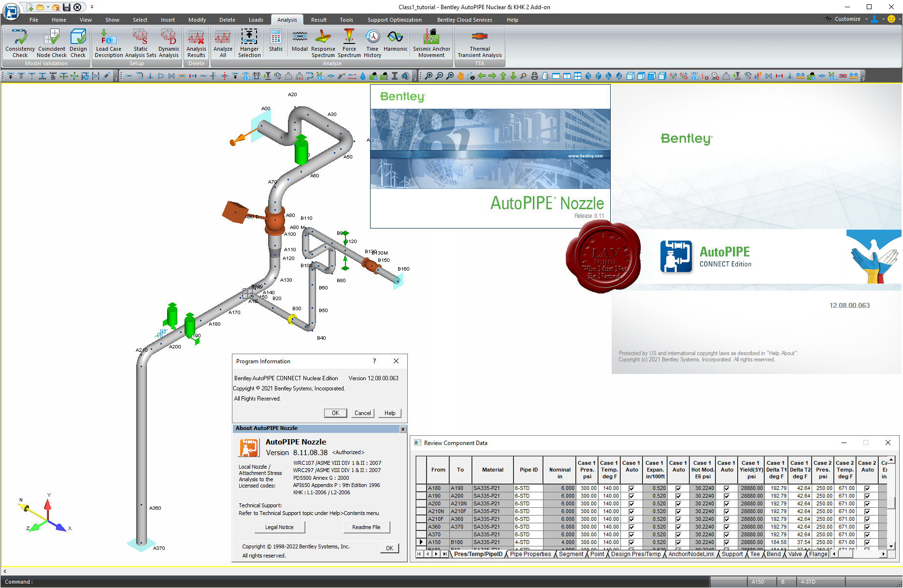
Task: Expand user account dropdown arrow
Action: click(x=884, y=19)
